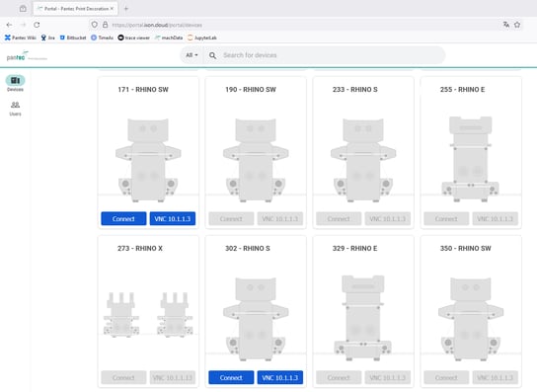Image resolution: width=537 pixels, height=392 pixels.
Task: Open the JupyterLab bookmark
Action: 202,38
